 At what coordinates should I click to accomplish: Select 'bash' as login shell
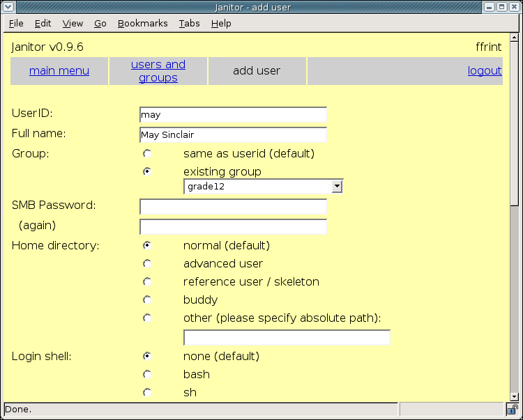click(x=147, y=374)
